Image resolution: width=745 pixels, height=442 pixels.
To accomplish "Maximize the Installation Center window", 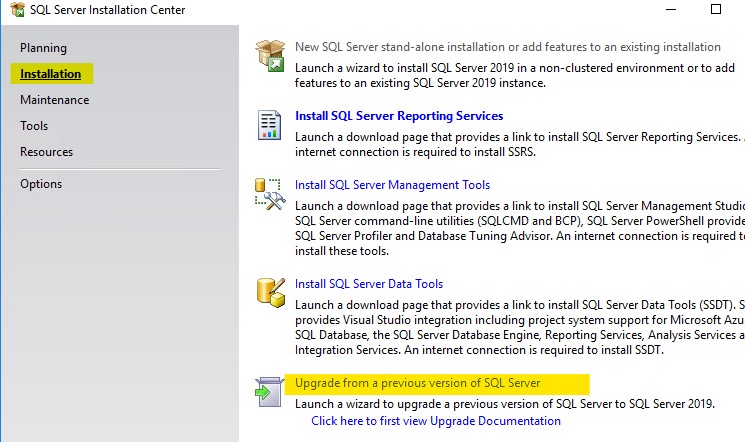I will click(x=716, y=9).
